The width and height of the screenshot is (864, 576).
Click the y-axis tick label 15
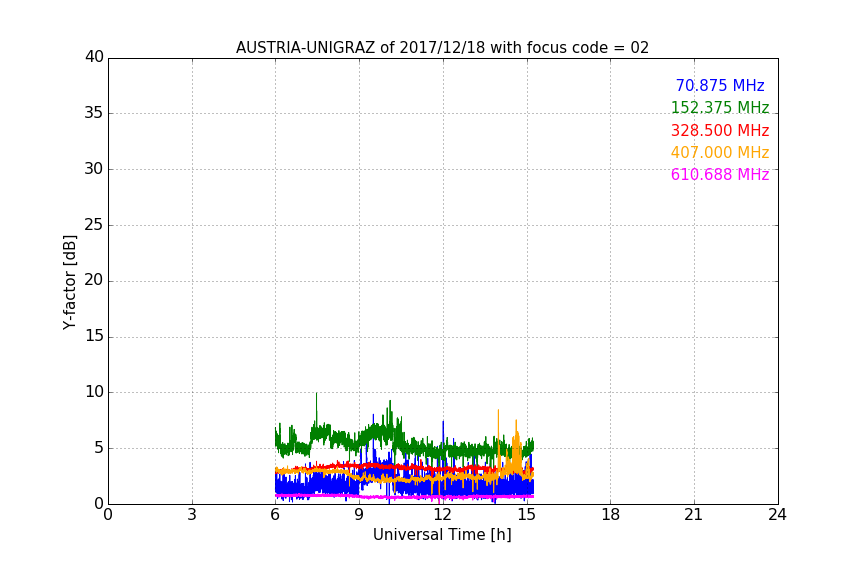pyautogui.click(x=94, y=336)
